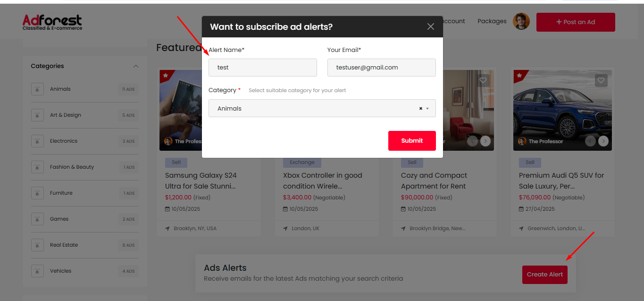The height and width of the screenshot is (301, 644).
Task: Favorite the Cozy Apartment ad with heart
Action: pyautogui.click(x=483, y=80)
